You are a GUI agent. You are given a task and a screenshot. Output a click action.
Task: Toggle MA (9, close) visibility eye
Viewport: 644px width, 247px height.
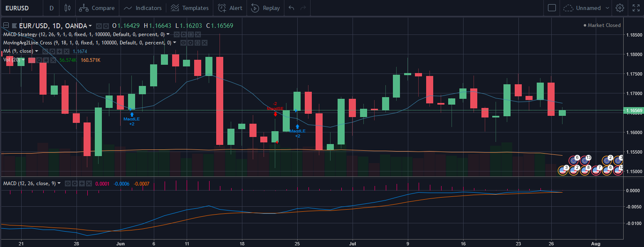(45, 51)
